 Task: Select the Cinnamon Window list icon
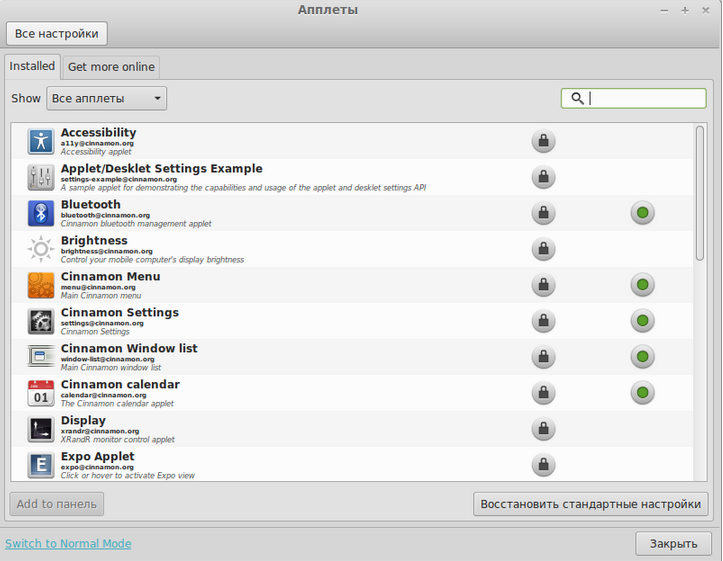(x=41, y=357)
